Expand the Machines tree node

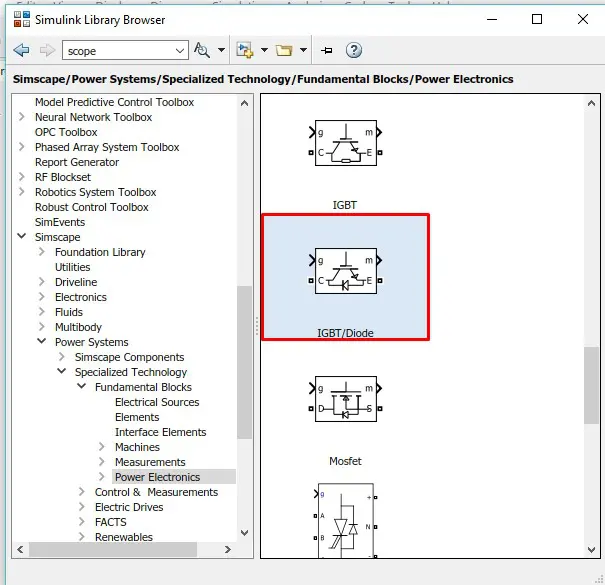pyautogui.click(x=102, y=447)
